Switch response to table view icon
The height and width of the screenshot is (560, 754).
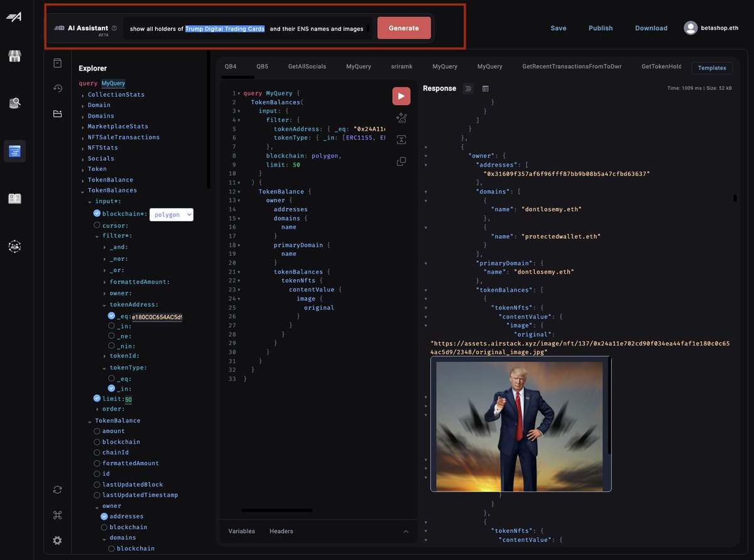click(486, 89)
